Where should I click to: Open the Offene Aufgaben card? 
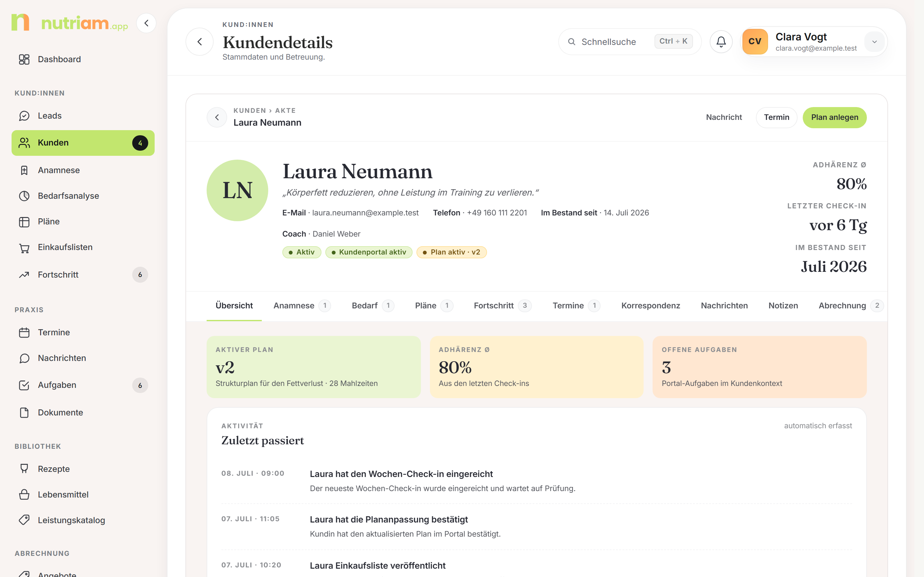(x=759, y=367)
